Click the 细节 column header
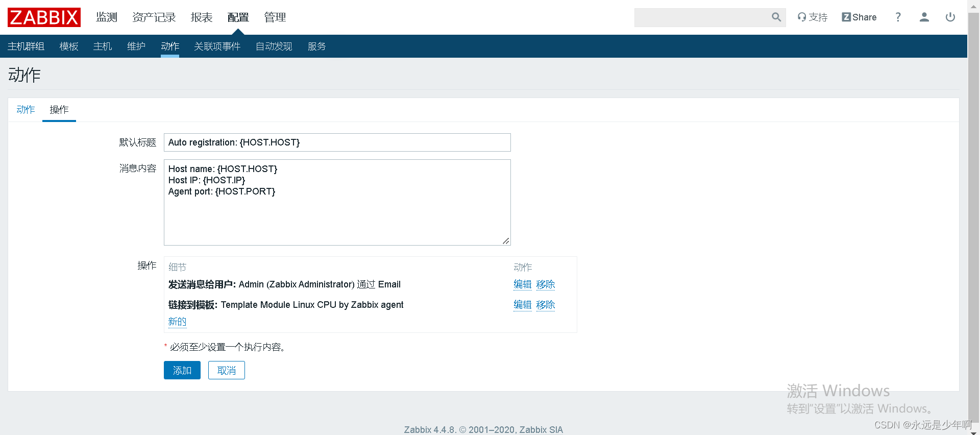980x435 pixels. click(177, 267)
